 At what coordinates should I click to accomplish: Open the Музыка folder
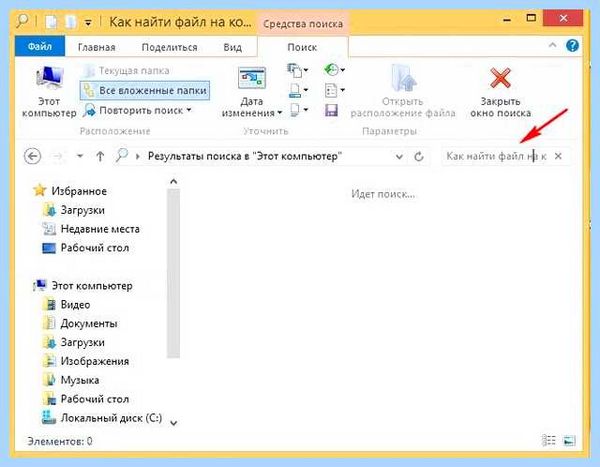click(x=71, y=380)
